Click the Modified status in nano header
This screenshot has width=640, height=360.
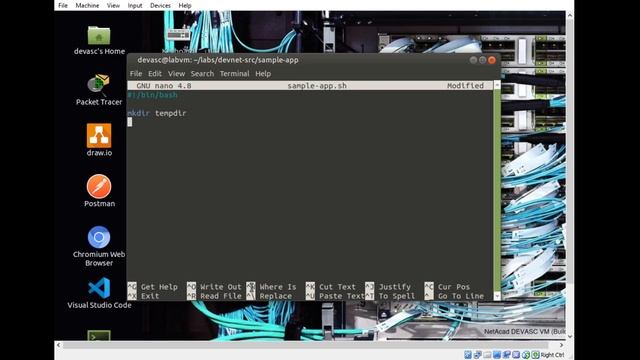pos(465,86)
